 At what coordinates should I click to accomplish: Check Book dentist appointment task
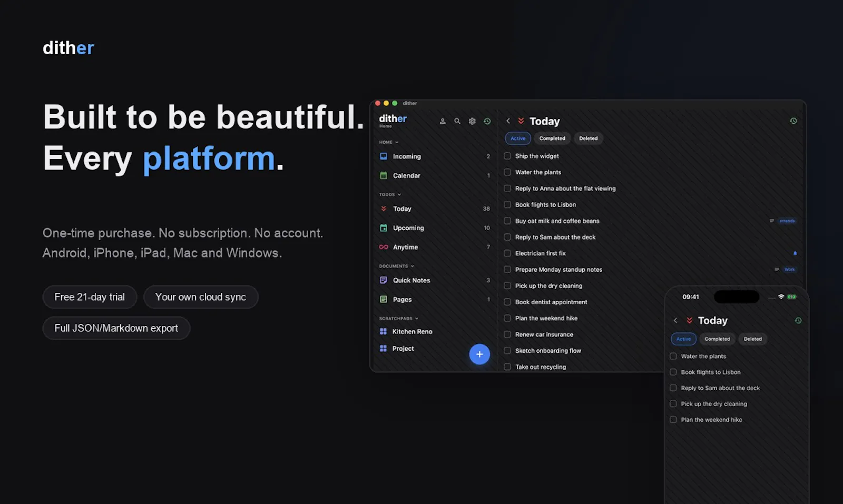[507, 302]
